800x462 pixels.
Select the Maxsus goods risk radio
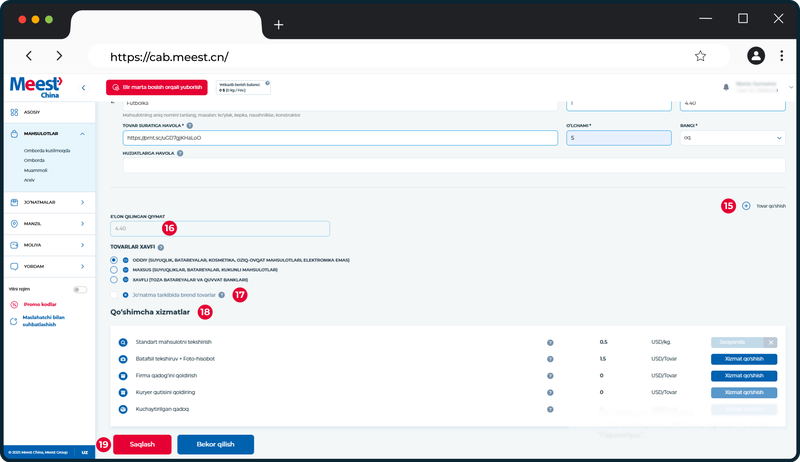pyautogui.click(x=114, y=270)
